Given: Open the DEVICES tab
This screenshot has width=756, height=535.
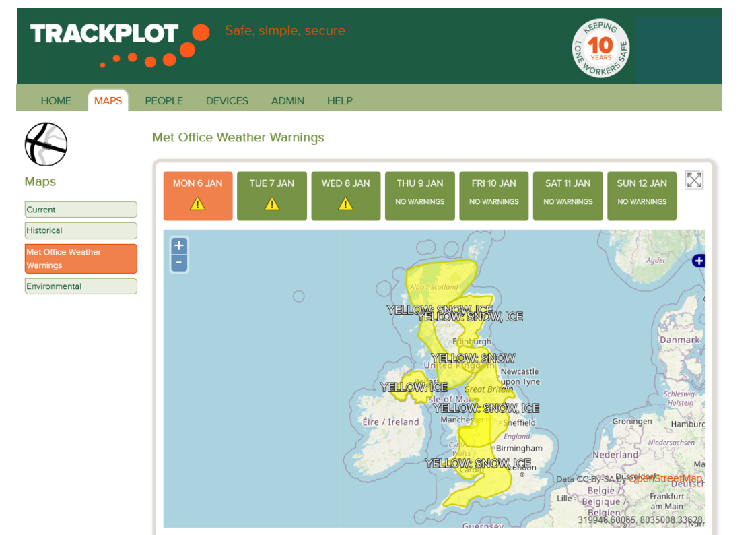Looking at the screenshot, I should pos(227,101).
